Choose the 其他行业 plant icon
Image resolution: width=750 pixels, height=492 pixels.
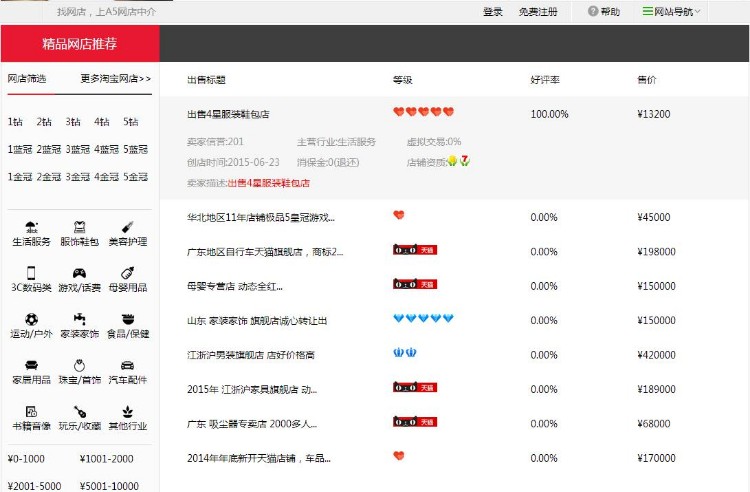(x=128, y=411)
